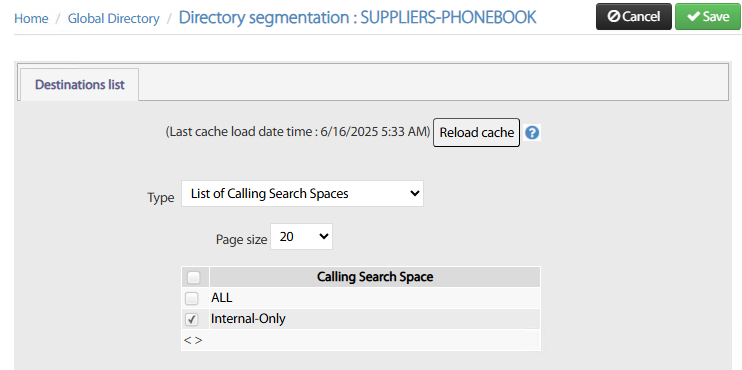Save the directory segmentation changes

[x=708, y=17]
